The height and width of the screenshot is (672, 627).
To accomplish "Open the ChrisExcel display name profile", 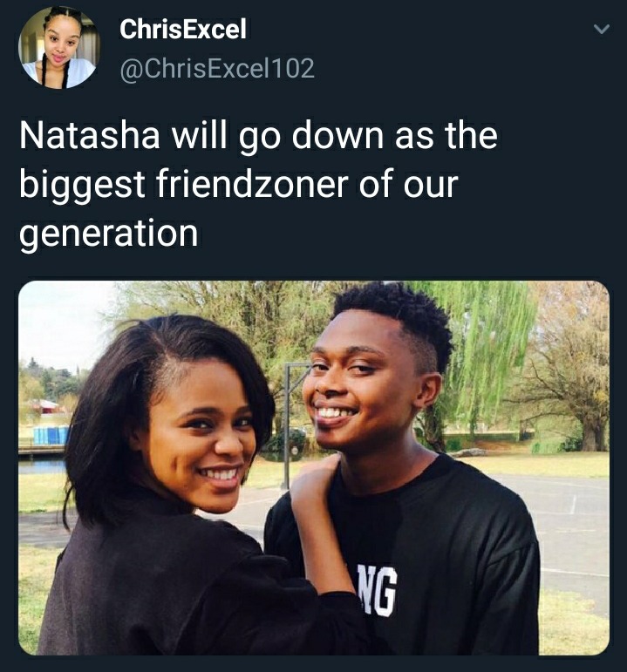I will point(183,29).
